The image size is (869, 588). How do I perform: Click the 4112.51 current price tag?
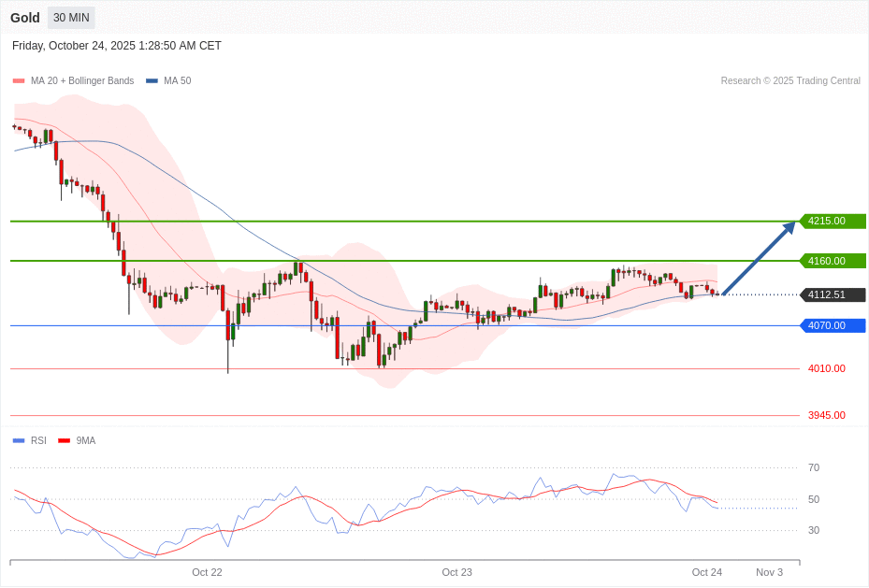click(832, 294)
